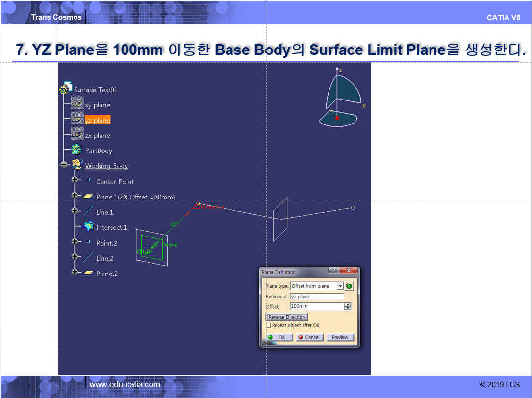Click the Offset 100mm input field
The image size is (532, 398).
coord(317,306)
